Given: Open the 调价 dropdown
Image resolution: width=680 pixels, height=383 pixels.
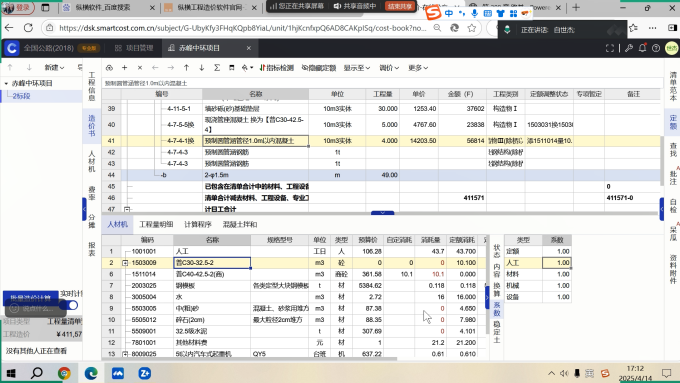Looking at the screenshot, I should tap(389, 68).
